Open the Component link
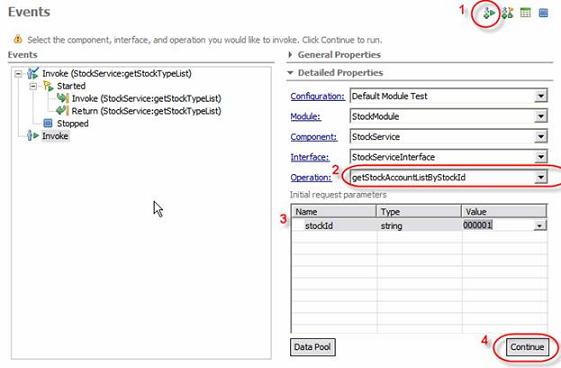561x368 pixels. coord(314,137)
